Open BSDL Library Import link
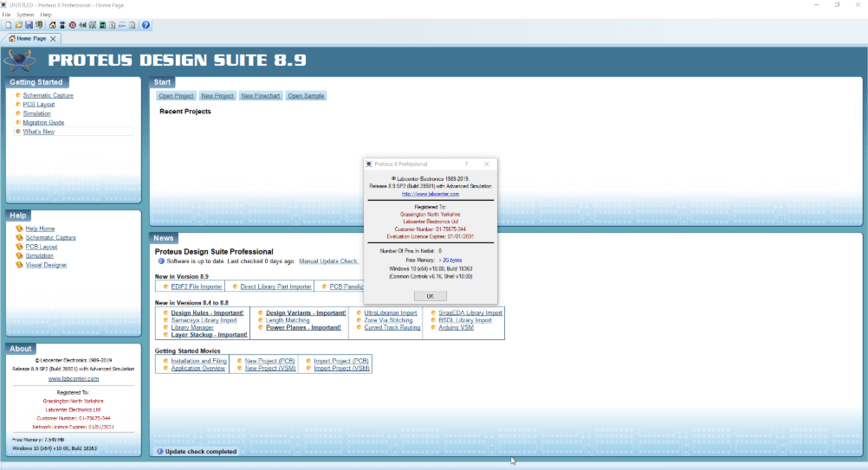868x470 pixels. click(x=465, y=320)
